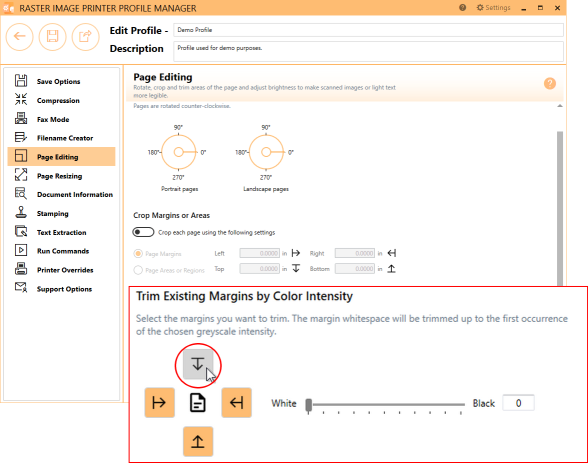This screenshot has height=463, width=588.
Task: Open the Settings link in title bar
Action: click(493, 7)
